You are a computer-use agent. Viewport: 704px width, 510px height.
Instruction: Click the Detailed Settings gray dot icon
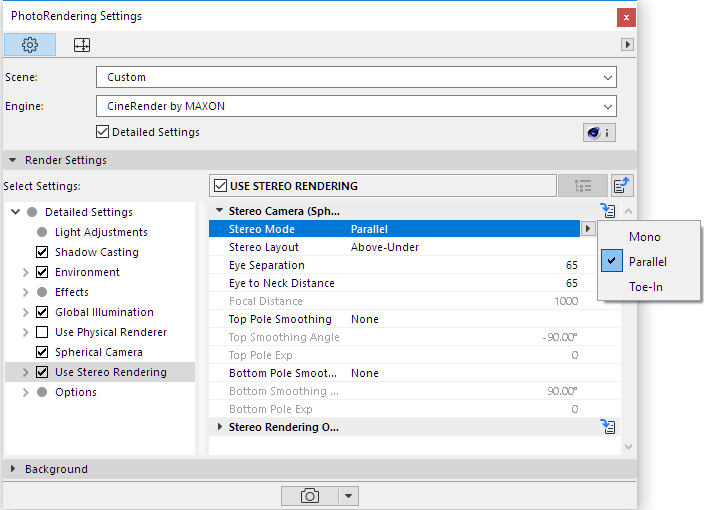32,212
